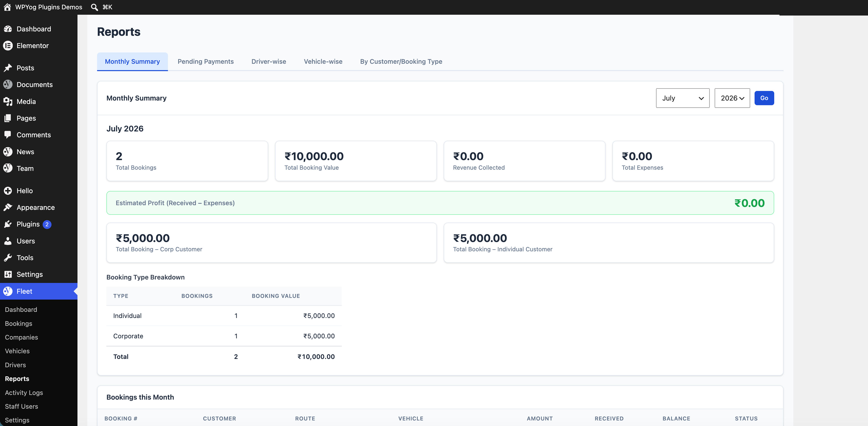
Task: Click the Pages icon in sidebar
Action: [8, 118]
